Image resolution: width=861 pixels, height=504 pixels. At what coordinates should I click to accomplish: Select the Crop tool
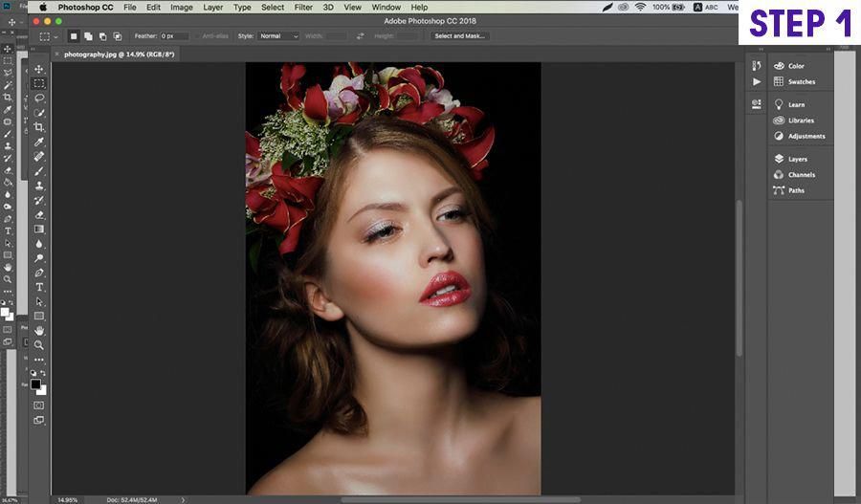coord(39,127)
